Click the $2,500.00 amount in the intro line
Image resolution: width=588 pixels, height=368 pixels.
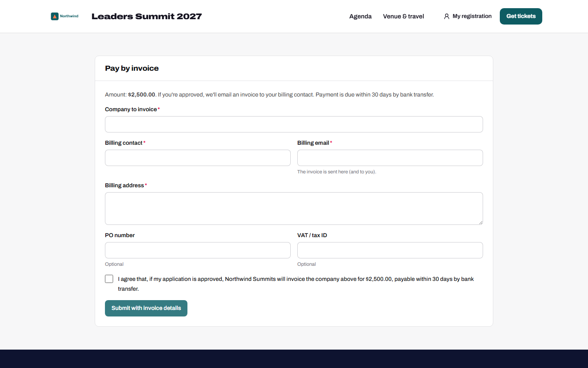coord(142,94)
